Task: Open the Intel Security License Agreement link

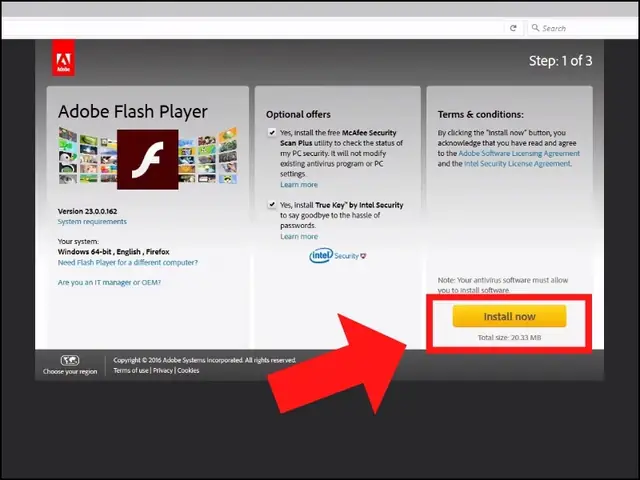Action: point(517,164)
